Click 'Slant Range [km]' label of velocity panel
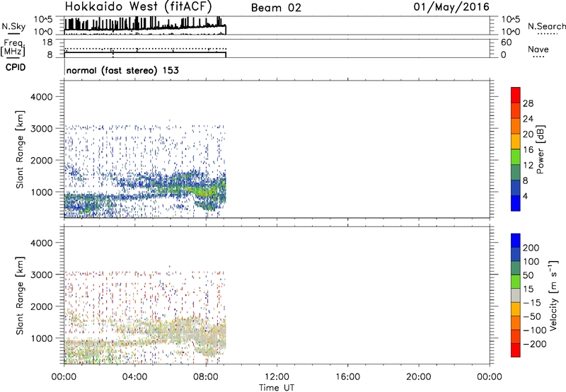The image size is (566, 392). (x=20, y=296)
